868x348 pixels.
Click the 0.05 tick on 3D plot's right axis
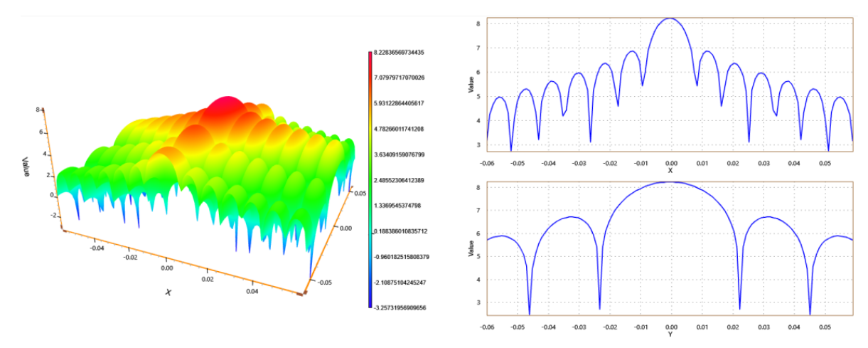[x=360, y=192]
